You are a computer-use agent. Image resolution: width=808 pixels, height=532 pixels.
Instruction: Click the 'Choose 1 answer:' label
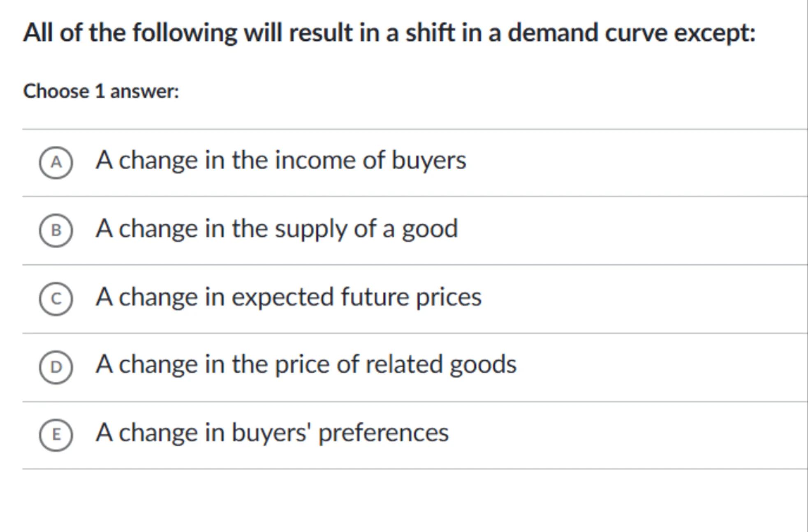click(101, 91)
